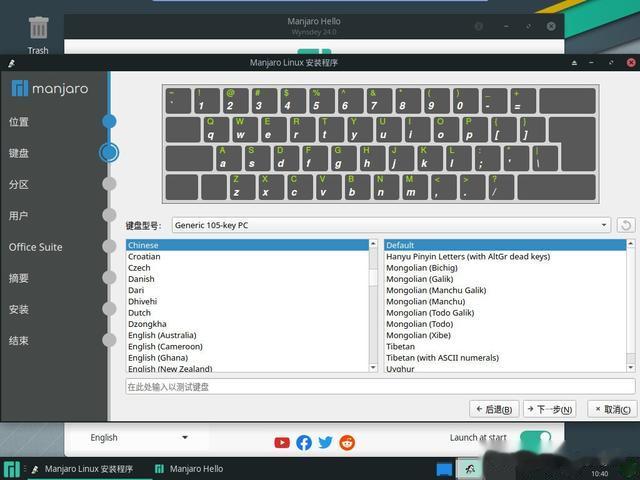This screenshot has width=640, height=480.
Task: Go to 用户 step in sidebar
Action: pos(19,216)
